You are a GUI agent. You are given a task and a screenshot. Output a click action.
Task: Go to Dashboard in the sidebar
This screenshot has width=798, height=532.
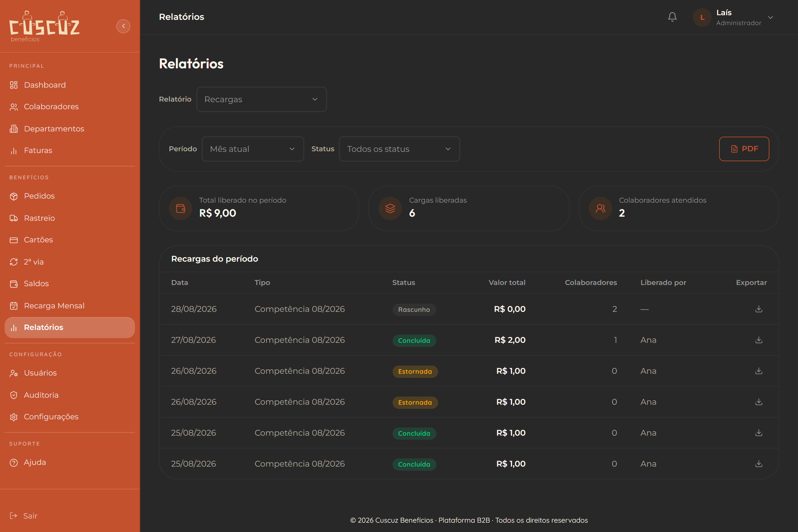70,85
